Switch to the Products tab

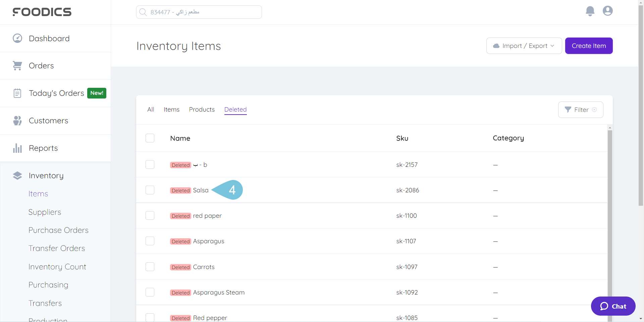(202, 109)
